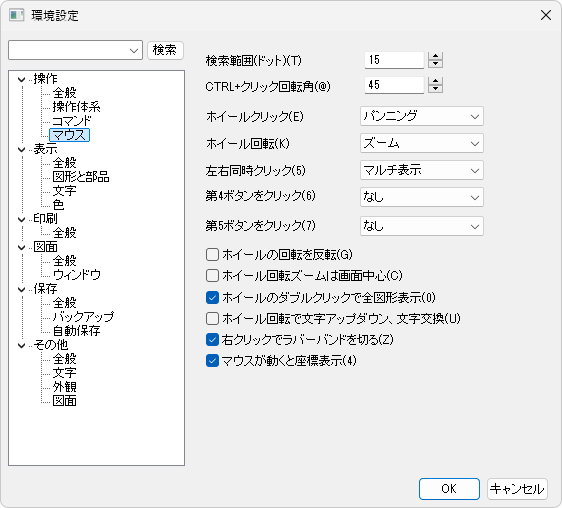
Task: Select 操作体系 in the tree
Action: pyautogui.click(x=76, y=107)
